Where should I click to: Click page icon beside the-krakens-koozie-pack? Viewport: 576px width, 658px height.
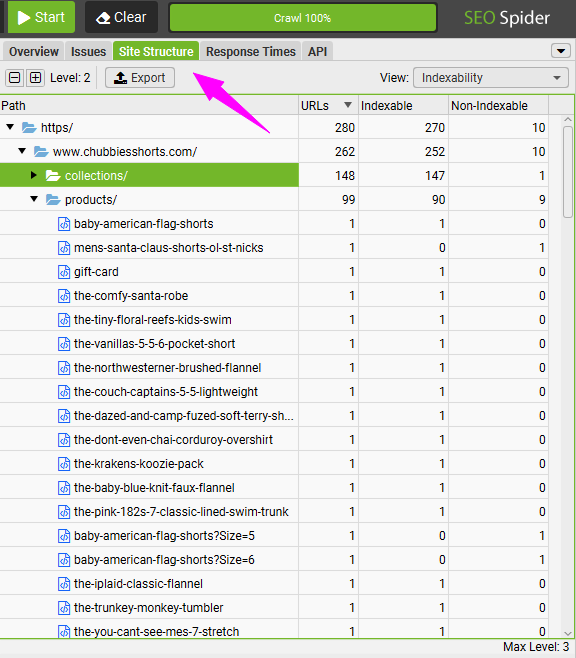[64, 464]
